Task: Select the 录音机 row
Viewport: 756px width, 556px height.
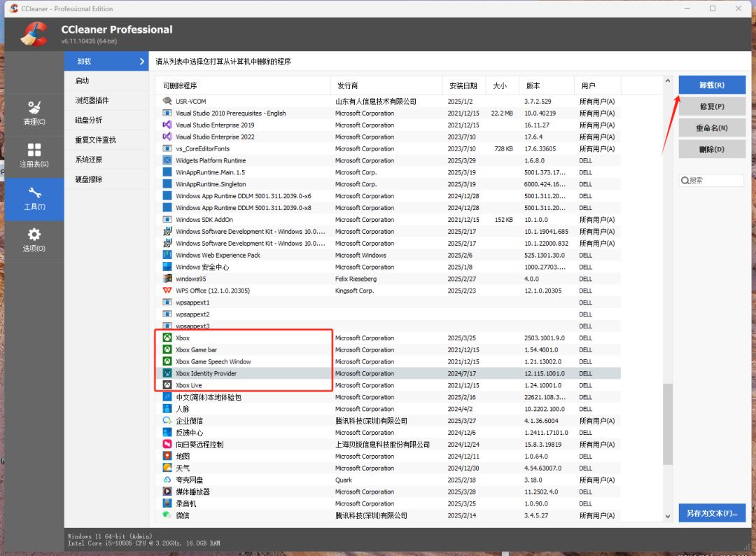Action: coord(388,503)
